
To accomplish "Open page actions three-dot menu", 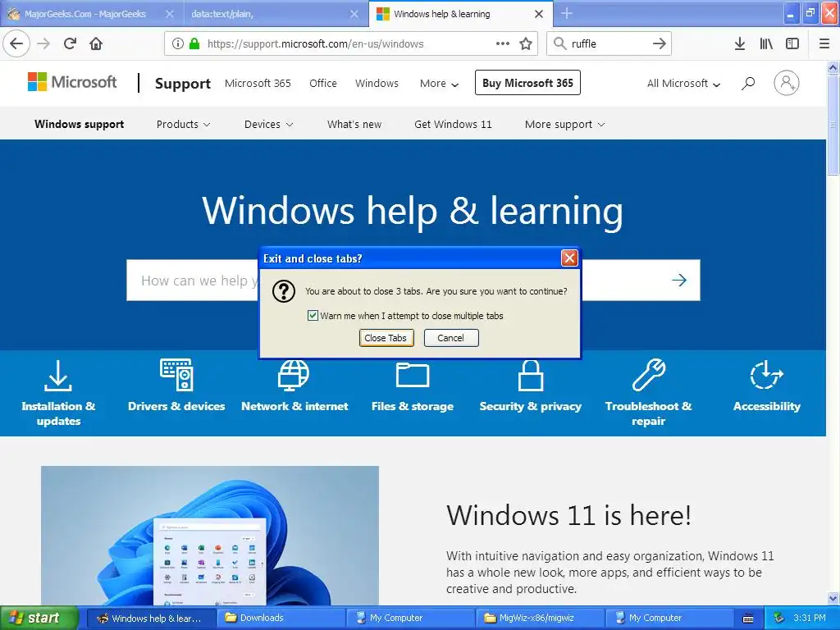I will 503,43.
